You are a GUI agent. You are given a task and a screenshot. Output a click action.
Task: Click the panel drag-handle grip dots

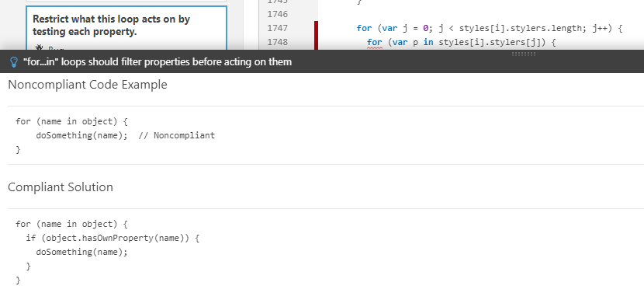tap(523, 54)
